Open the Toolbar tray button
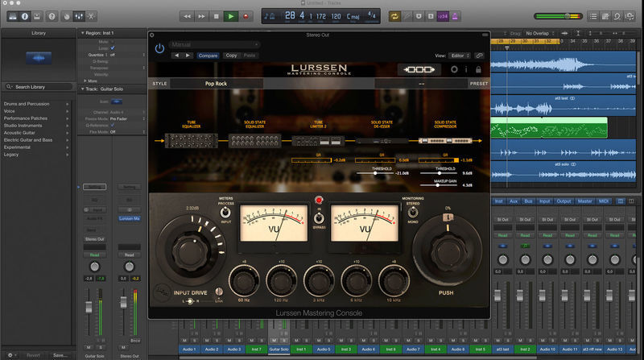 36,16
